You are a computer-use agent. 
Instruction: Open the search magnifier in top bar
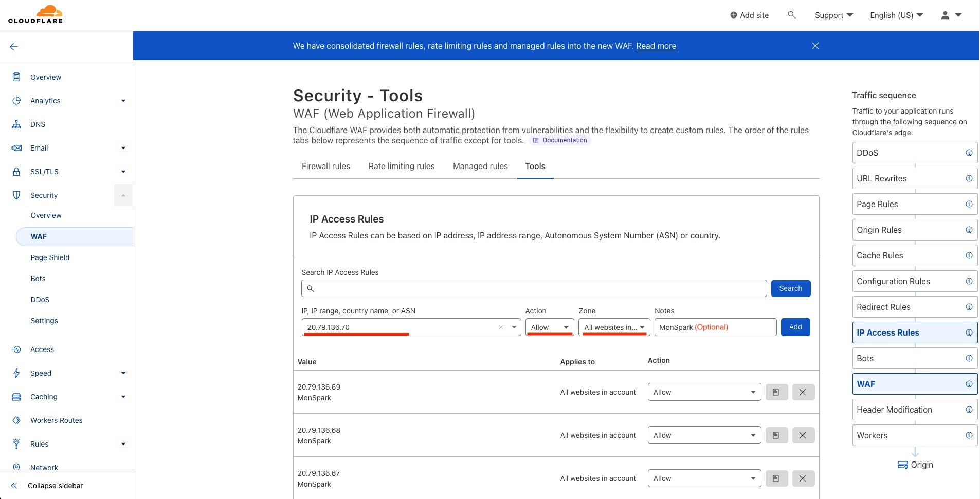click(x=792, y=15)
